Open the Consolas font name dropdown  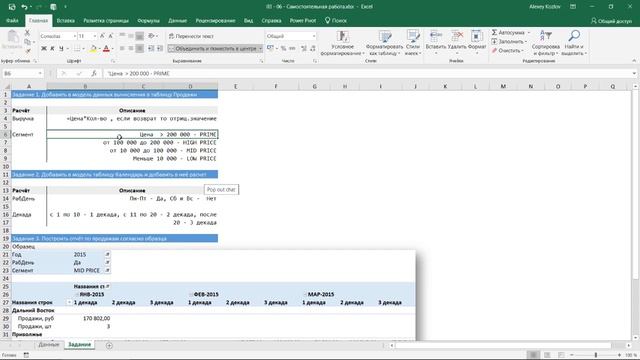tap(75, 36)
